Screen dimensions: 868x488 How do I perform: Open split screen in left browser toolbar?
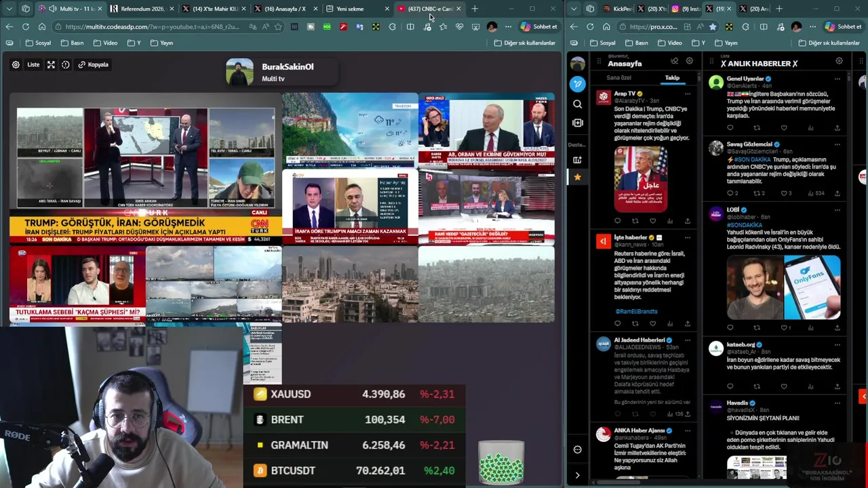(410, 26)
